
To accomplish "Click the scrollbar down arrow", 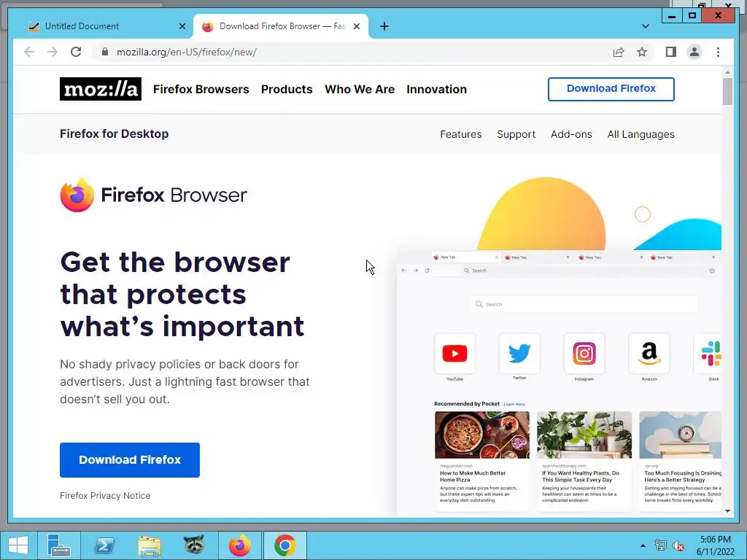I will coord(727,511).
